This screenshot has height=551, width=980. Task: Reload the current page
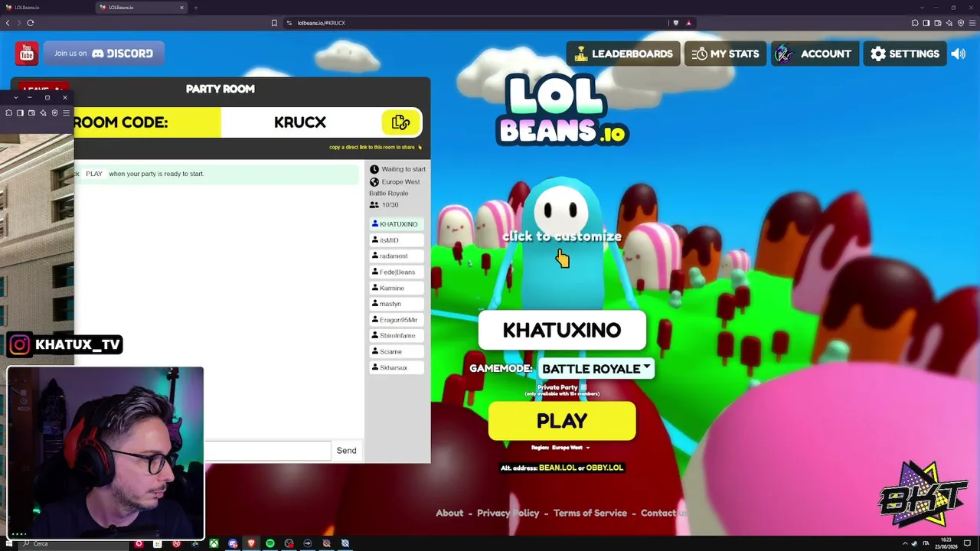(31, 23)
